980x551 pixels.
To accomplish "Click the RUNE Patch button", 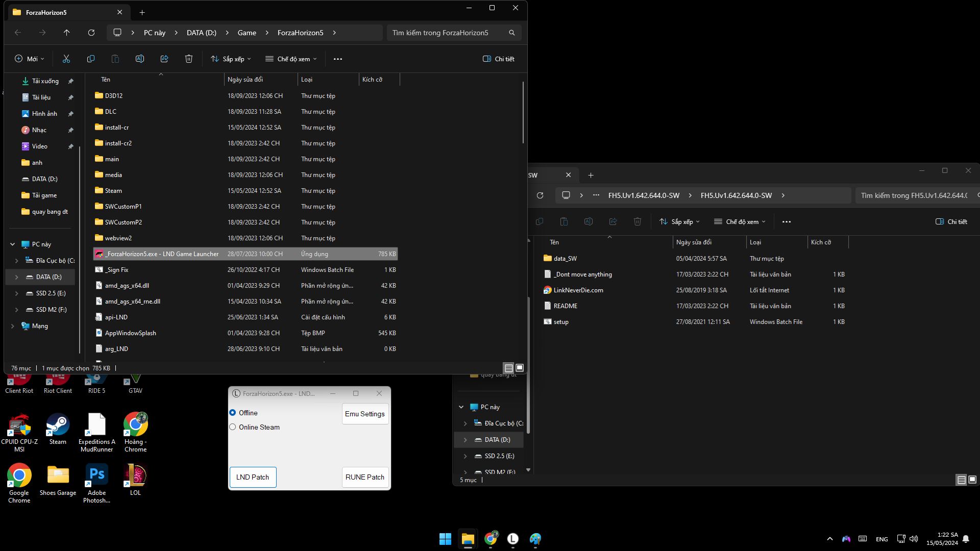I will click(x=365, y=477).
